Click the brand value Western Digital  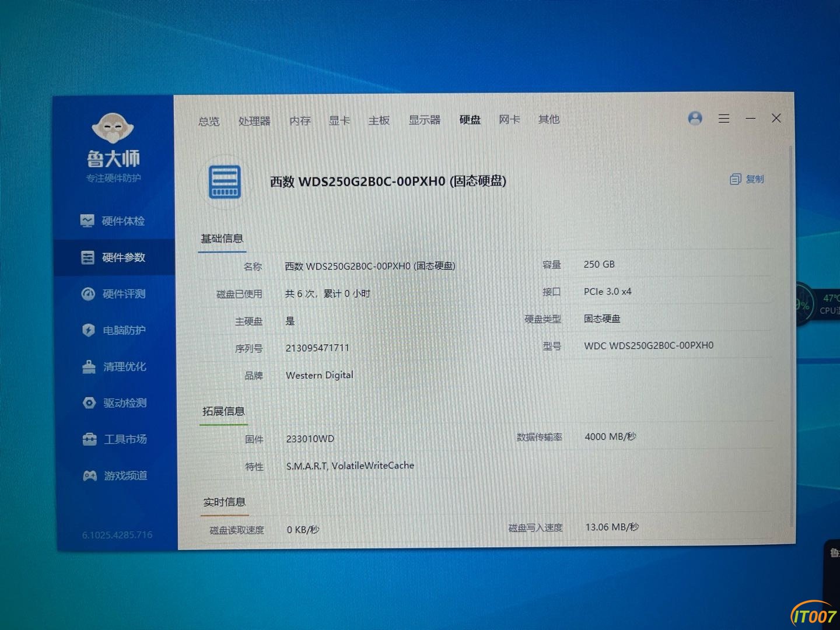(x=319, y=375)
